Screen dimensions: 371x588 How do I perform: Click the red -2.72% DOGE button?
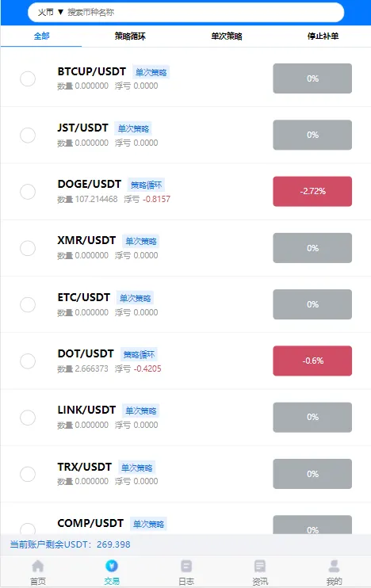(x=312, y=191)
